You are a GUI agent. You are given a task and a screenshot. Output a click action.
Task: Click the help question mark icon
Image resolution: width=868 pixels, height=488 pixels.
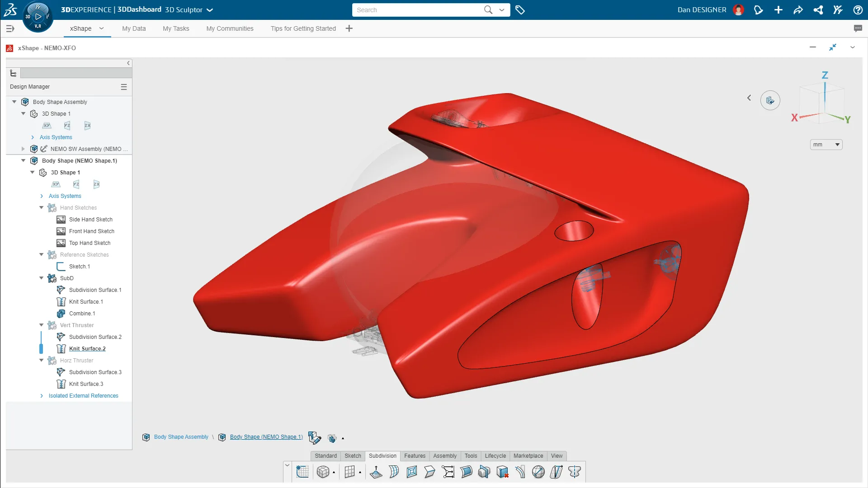pyautogui.click(x=858, y=9)
